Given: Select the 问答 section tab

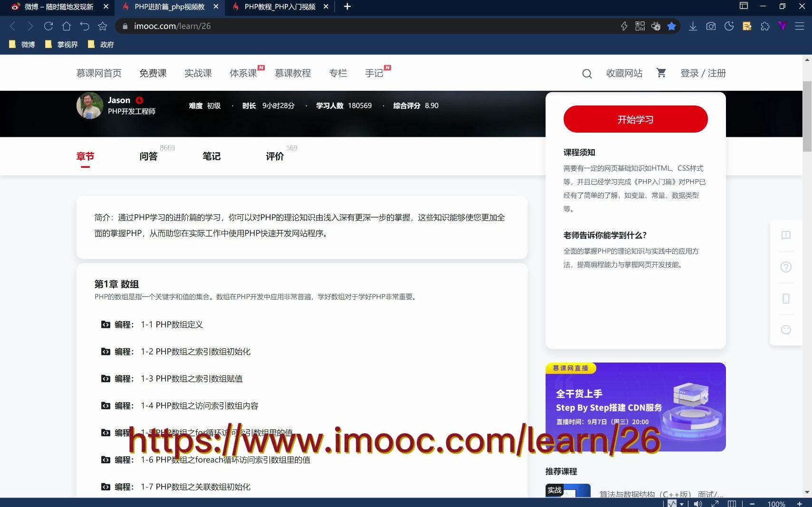Looking at the screenshot, I should pos(148,156).
